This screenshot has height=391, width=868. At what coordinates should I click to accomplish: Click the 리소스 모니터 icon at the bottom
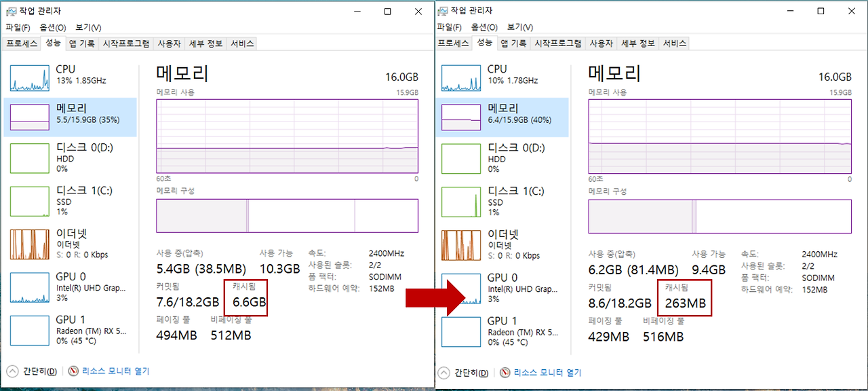[72, 371]
